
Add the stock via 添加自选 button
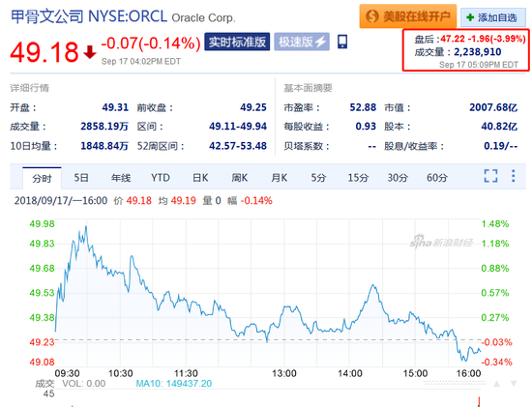493,17
